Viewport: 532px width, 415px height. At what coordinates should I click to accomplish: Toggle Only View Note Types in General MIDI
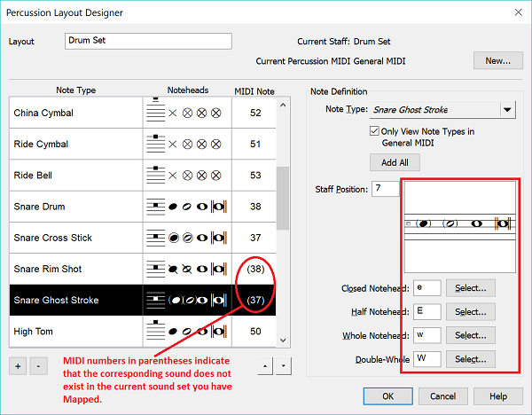click(x=376, y=131)
